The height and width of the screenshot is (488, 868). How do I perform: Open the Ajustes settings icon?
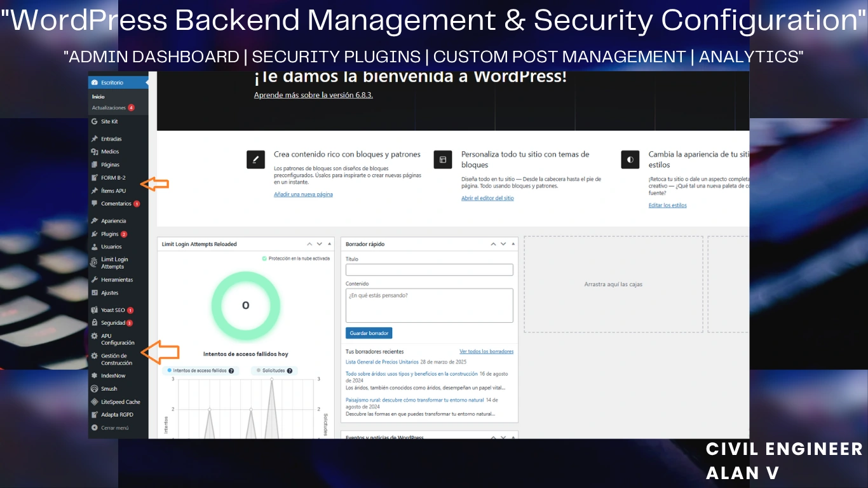pos(95,293)
